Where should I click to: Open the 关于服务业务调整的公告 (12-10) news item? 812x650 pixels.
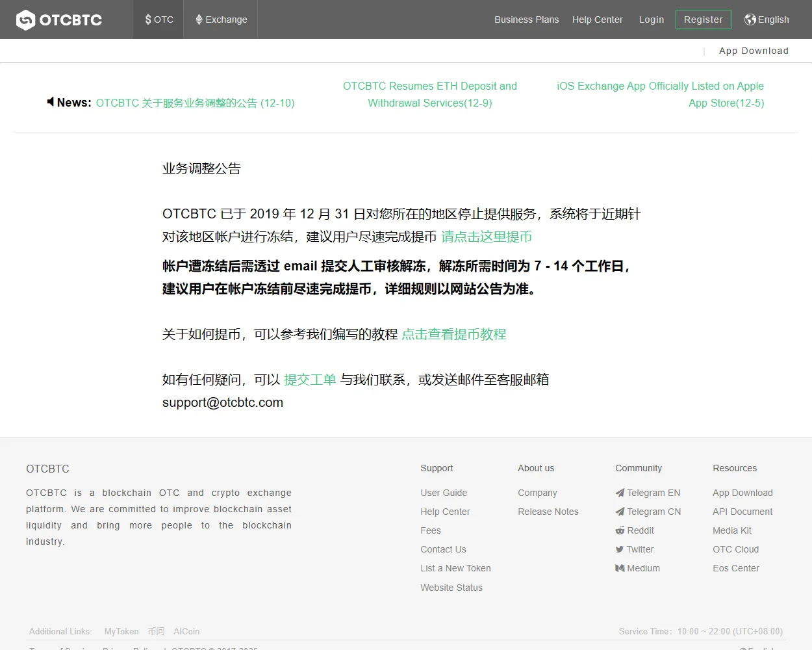coord(196,103)
